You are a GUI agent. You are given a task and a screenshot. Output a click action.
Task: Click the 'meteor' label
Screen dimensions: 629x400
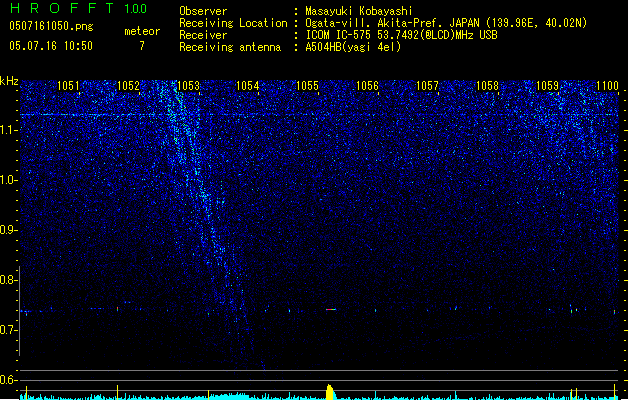(142, 31)
